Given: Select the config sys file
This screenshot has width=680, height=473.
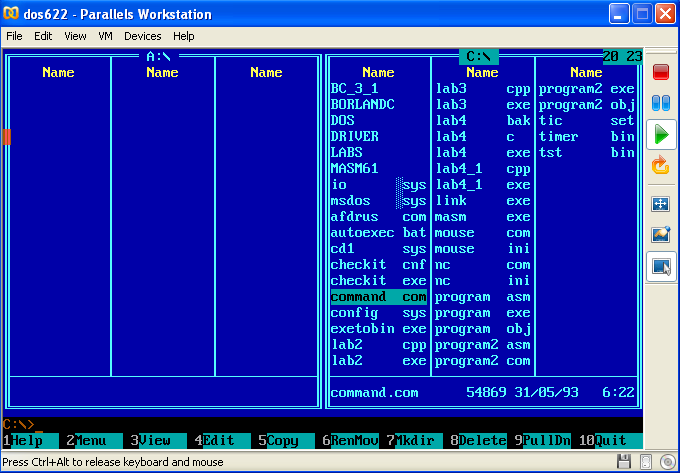Looking at the screenshot, I should (x=379, y=313).
